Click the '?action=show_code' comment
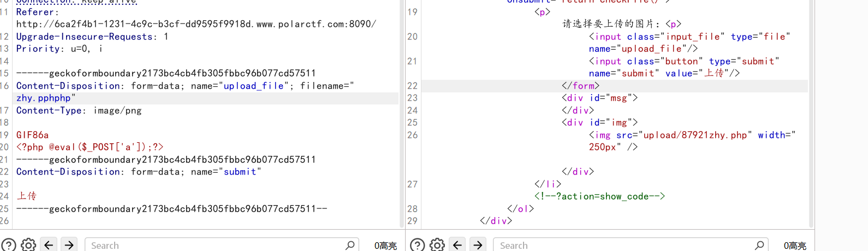This screenshot has width=868, height=251. pos(600,196)
